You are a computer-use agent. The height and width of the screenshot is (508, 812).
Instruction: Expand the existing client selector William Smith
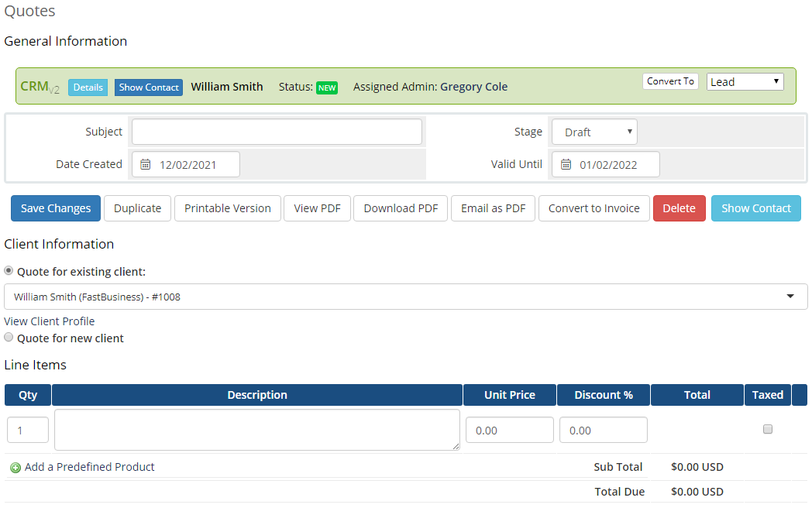(x=405, y=297)
